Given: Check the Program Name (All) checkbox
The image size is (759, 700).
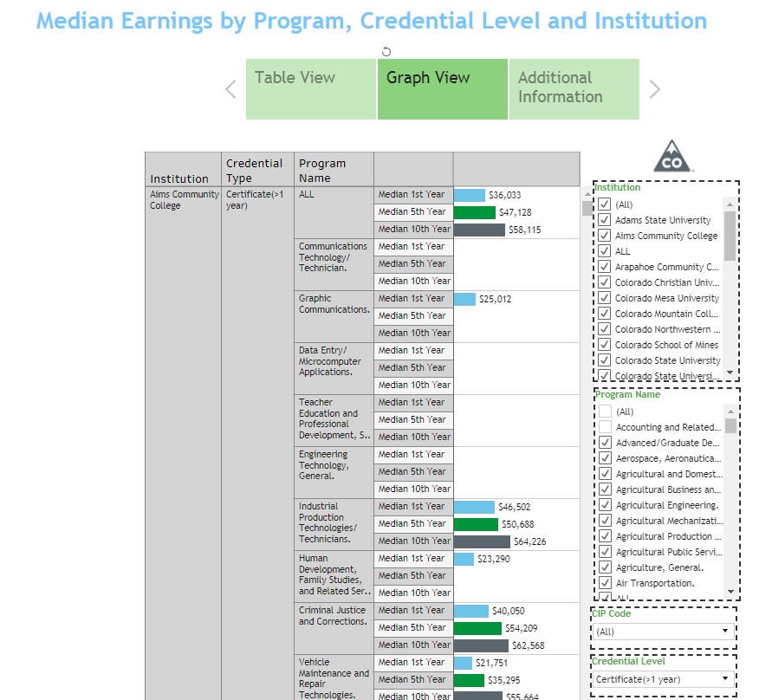Looking at the screenshot, I should click(605, 412).
